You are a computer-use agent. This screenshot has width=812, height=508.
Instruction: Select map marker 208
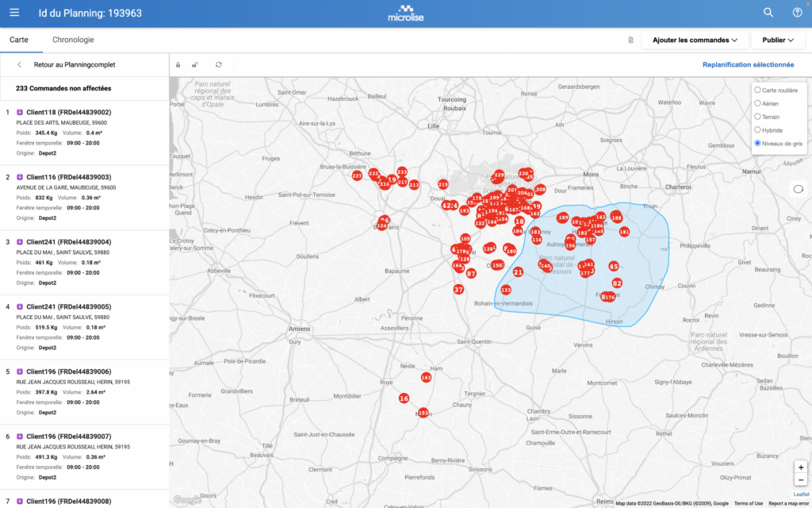pyautogui.click(x=540, y=189)
